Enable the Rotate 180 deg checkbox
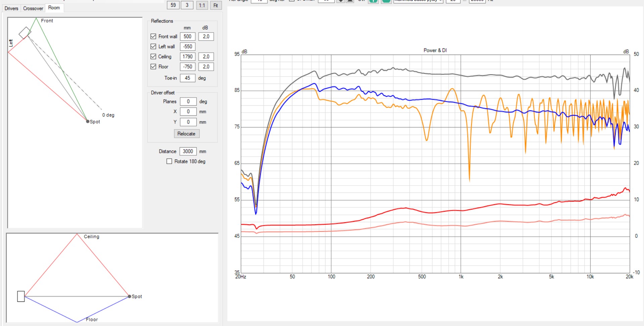This screenshot has width=644, height=326. tap(169, 161)
